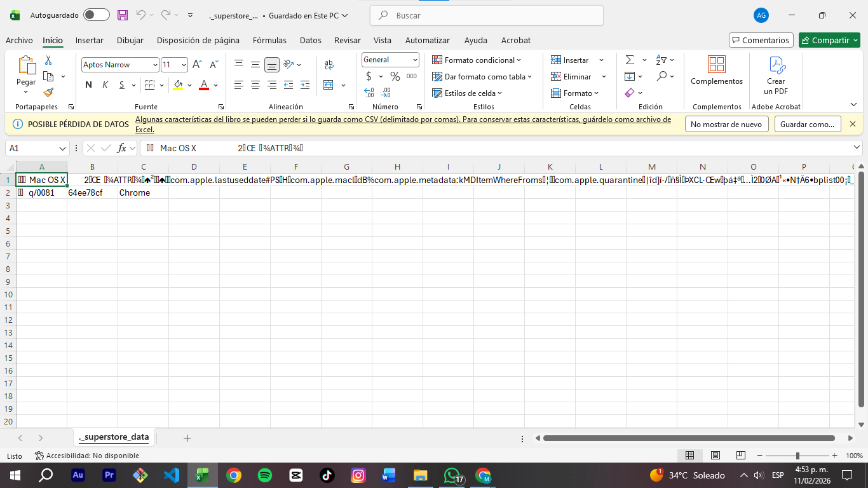Viewport: 868px width, 488px height.
Task: Open Crear un PDF Acrobat tool
Action: point(775,75)
